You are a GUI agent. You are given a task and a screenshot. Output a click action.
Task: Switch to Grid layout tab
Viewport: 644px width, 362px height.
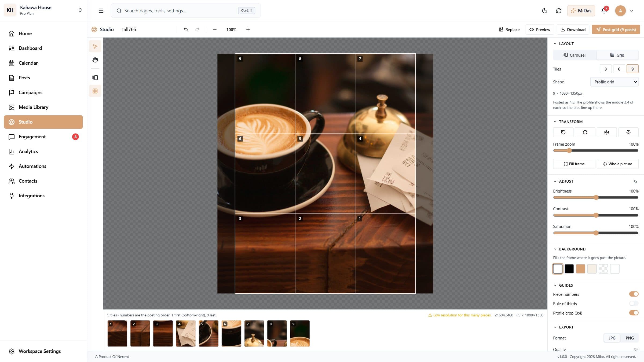click(x=617, y=55)
